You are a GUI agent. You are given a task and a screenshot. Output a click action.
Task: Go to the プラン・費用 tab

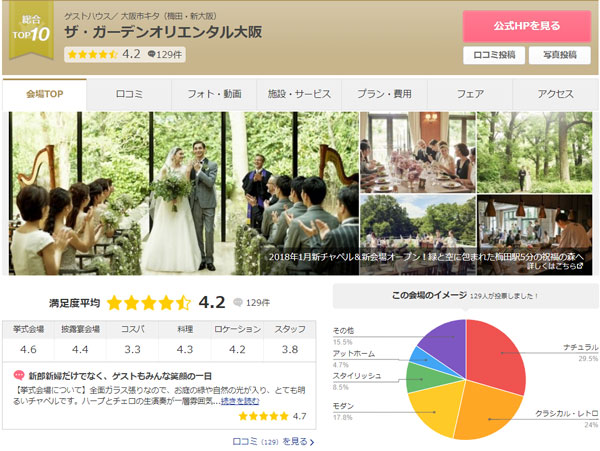[384, 94]
